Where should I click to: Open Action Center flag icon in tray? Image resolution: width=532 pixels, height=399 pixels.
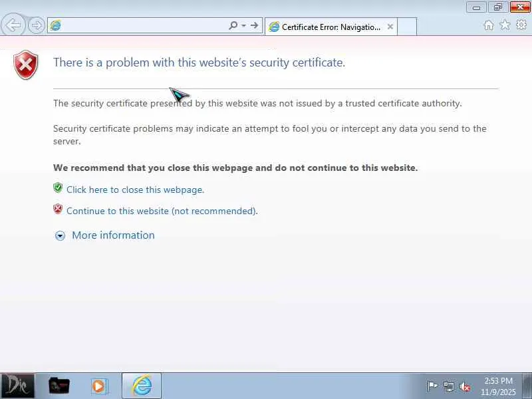click(432, 386)
